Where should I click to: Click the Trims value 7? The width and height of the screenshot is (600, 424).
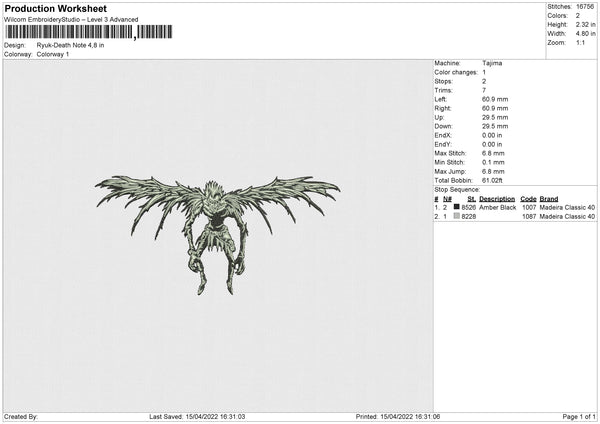coord(484,91)
